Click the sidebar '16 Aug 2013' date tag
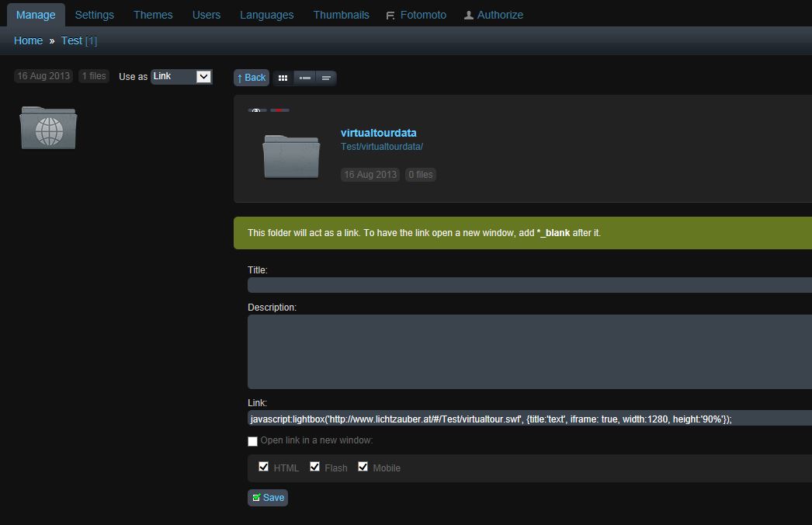This screenshot has height=525, width=812. click(x=43, y=76)
